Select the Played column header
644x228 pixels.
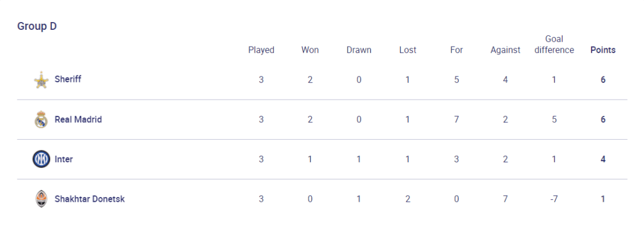261,50
